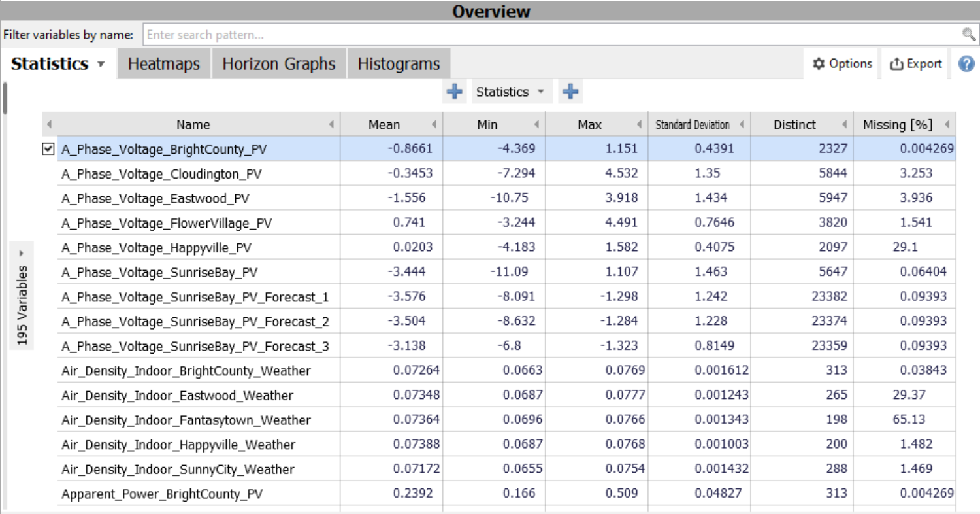Click the vertical scrollbar handle on the left edge
The width and height of the screenshot is (980, 514).
5,98
